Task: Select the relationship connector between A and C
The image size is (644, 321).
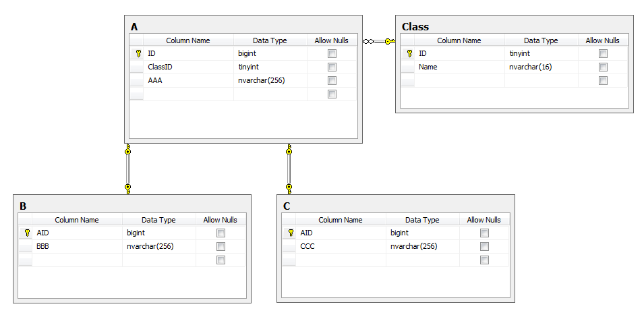Action: [x=289, y=169]
